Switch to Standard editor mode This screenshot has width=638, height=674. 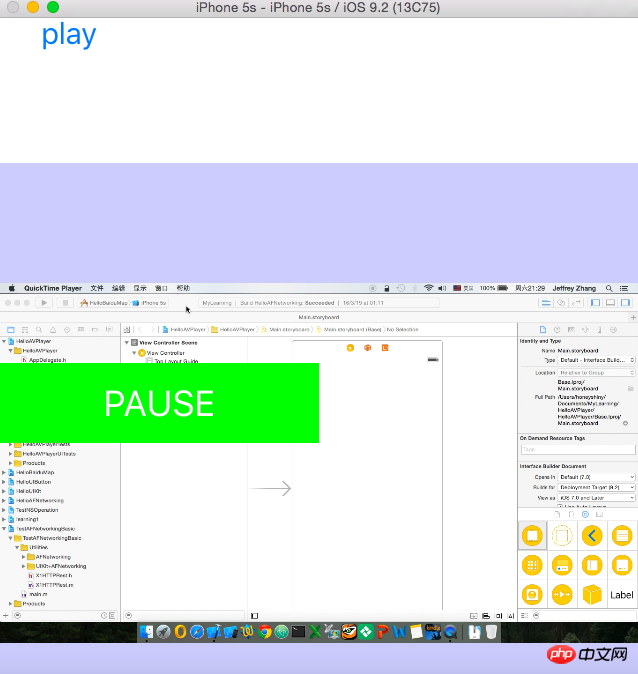coord(546,303)
